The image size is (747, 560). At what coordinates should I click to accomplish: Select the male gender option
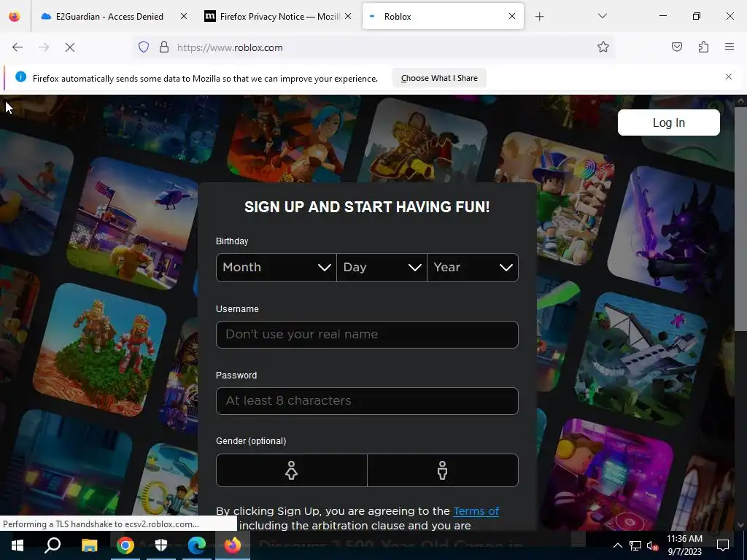click(443, 470)
